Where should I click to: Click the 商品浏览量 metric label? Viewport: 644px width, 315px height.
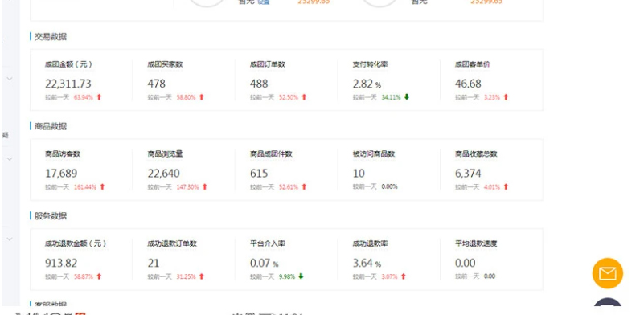point(165,154)
